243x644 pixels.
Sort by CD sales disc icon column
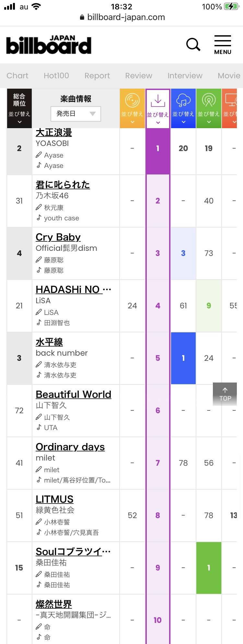point(132,108)
